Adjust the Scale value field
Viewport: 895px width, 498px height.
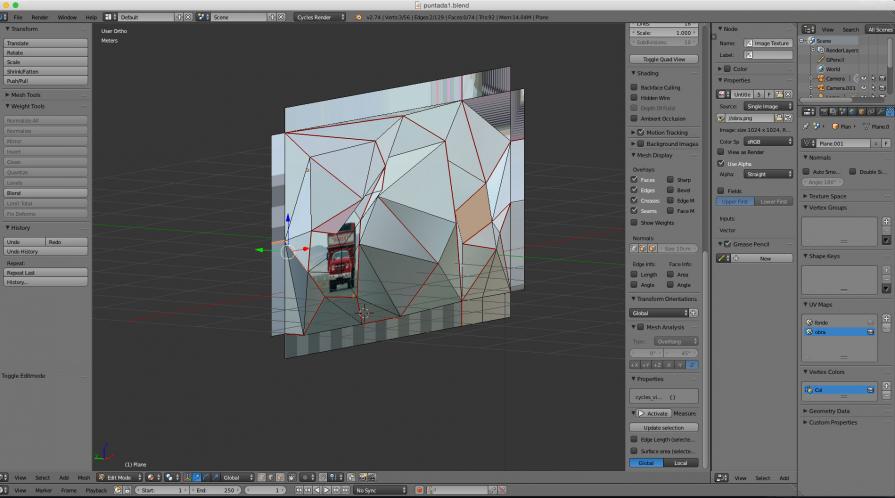[664, 33]
